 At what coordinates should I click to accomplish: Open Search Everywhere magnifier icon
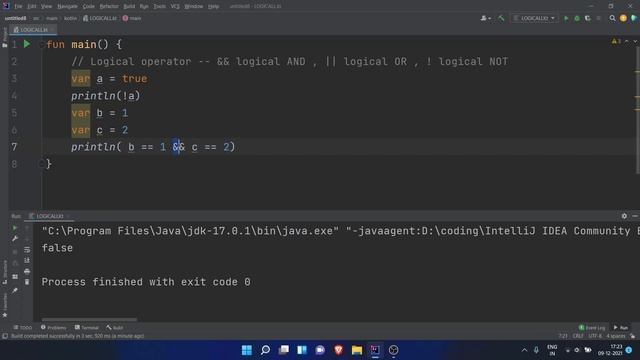612,18
